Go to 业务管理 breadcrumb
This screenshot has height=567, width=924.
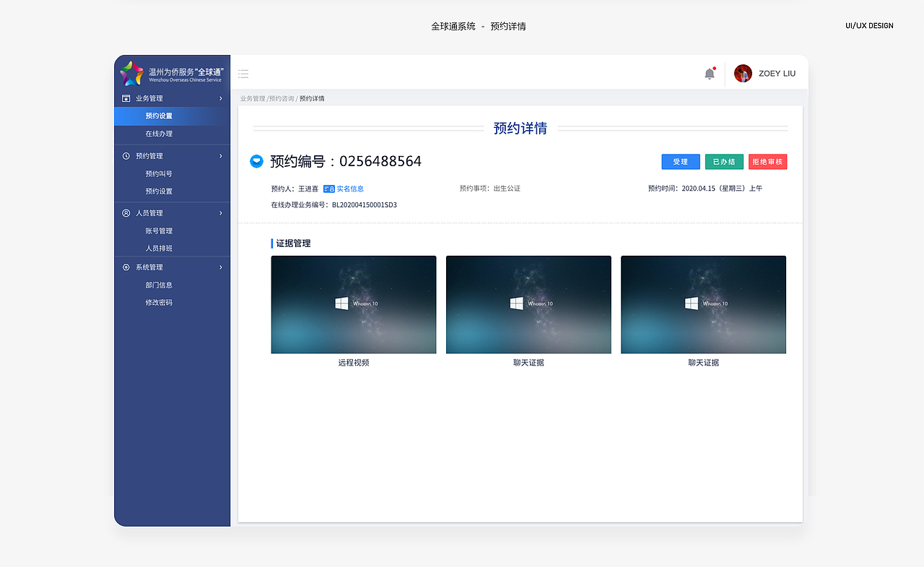coord(253,98)
